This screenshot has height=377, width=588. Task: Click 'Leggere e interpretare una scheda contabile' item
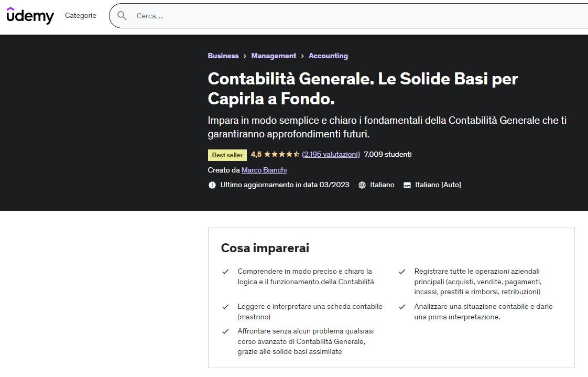click(x=310, y=312)
